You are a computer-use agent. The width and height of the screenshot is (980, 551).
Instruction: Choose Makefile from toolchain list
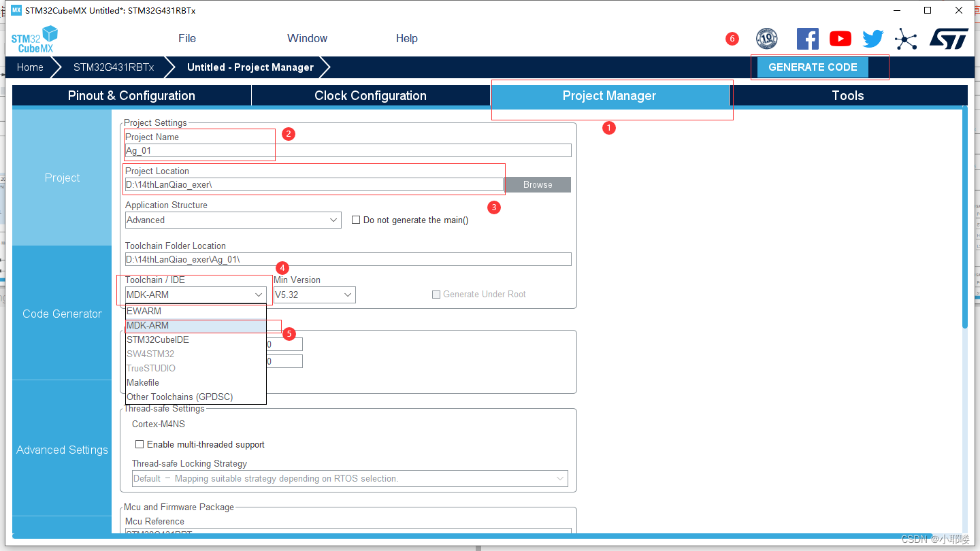click(196, 382)
